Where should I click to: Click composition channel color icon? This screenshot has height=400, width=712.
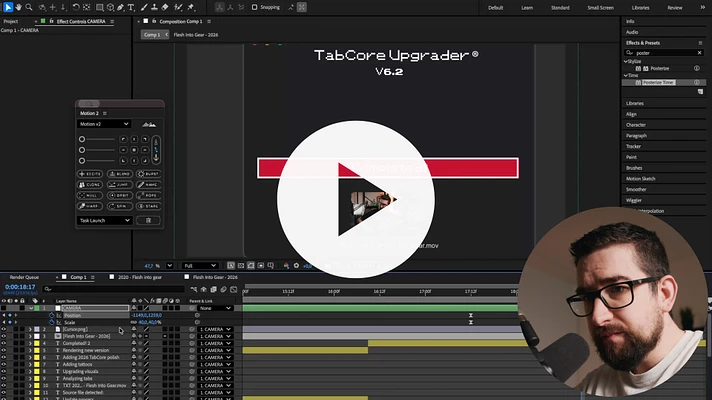click(x=286, y=266)
